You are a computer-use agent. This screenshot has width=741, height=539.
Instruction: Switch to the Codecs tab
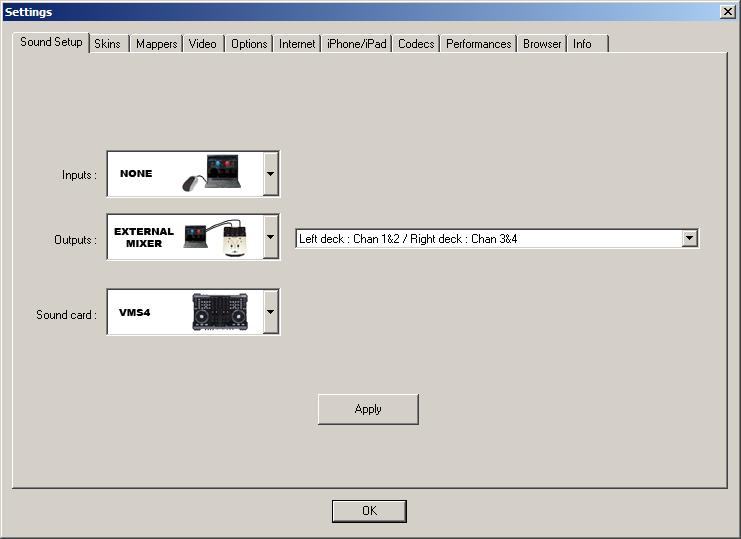coord(416,44)
